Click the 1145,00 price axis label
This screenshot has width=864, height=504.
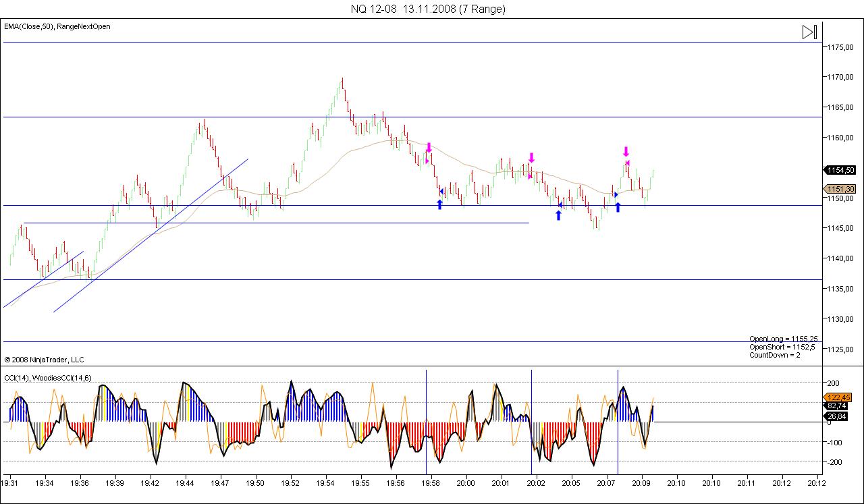[842, 228]
